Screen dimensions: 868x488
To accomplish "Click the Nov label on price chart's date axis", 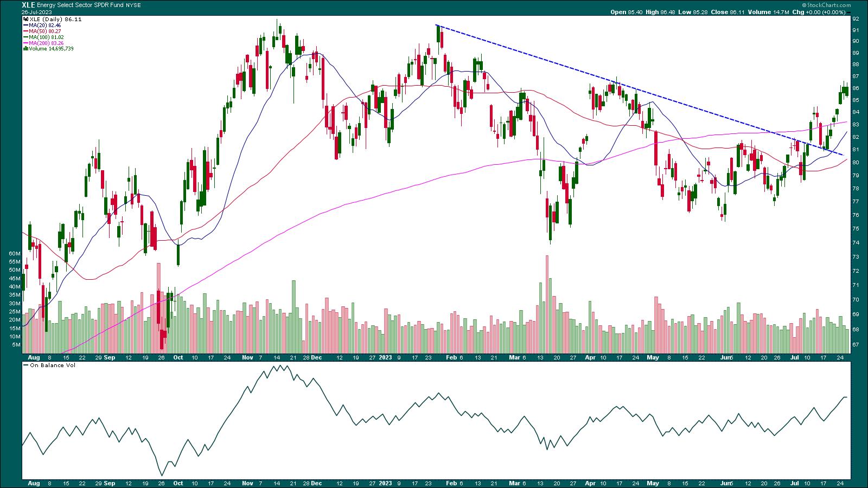I will (247, 358).
